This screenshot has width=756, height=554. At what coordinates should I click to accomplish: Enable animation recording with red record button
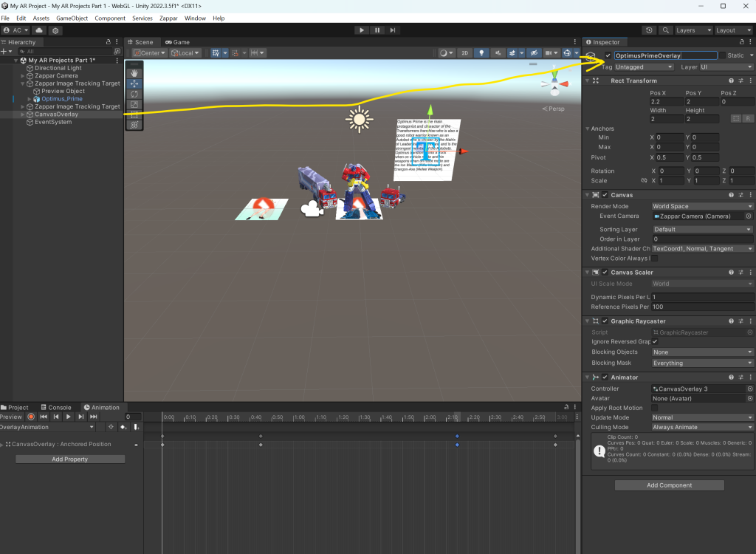(x=31, y=417)
